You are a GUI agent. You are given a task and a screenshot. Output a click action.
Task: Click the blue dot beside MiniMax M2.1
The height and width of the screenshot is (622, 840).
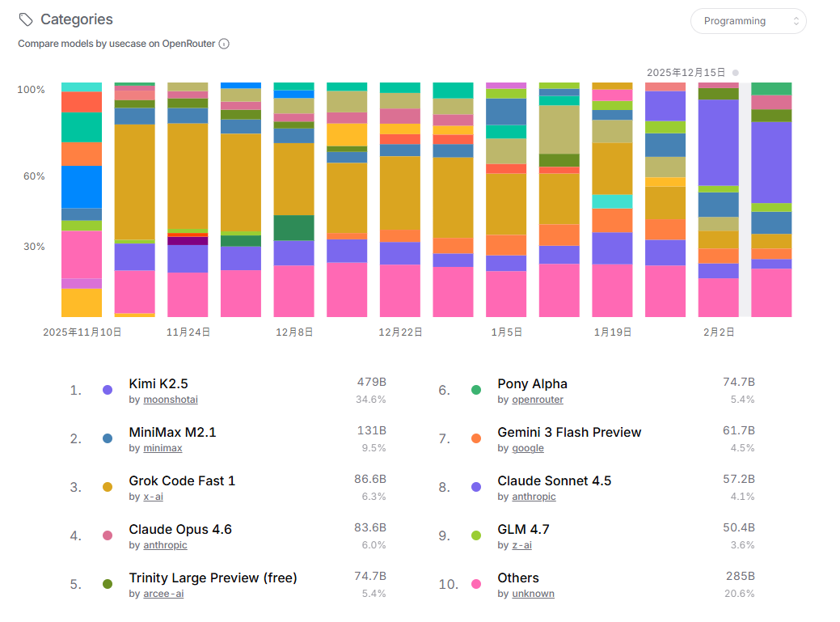(x=108, y=438)
